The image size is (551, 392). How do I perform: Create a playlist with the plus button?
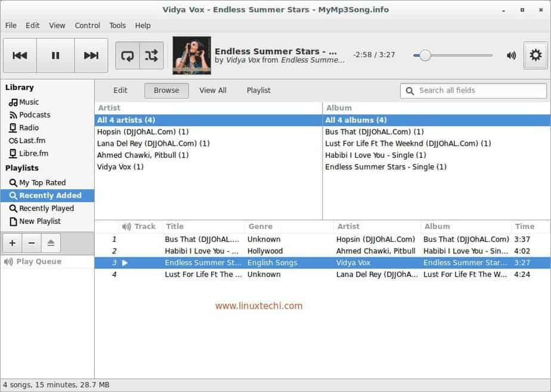click(12, 242)
